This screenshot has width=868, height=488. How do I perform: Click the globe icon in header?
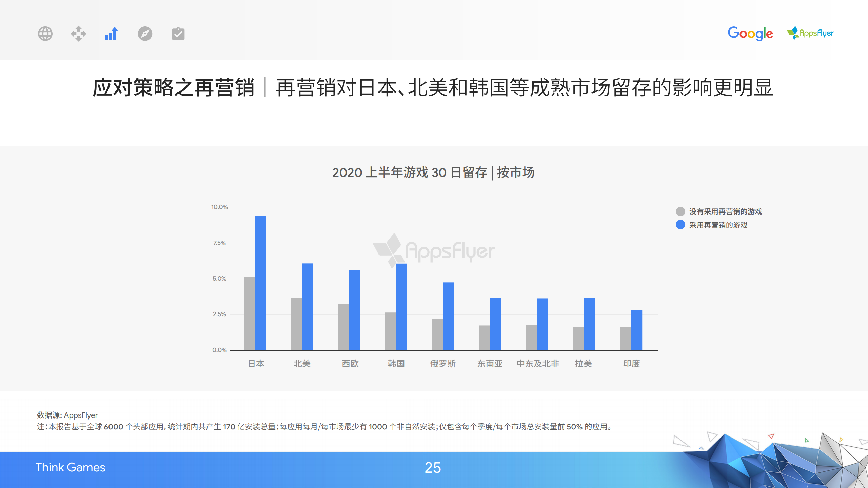click(45, 34)
